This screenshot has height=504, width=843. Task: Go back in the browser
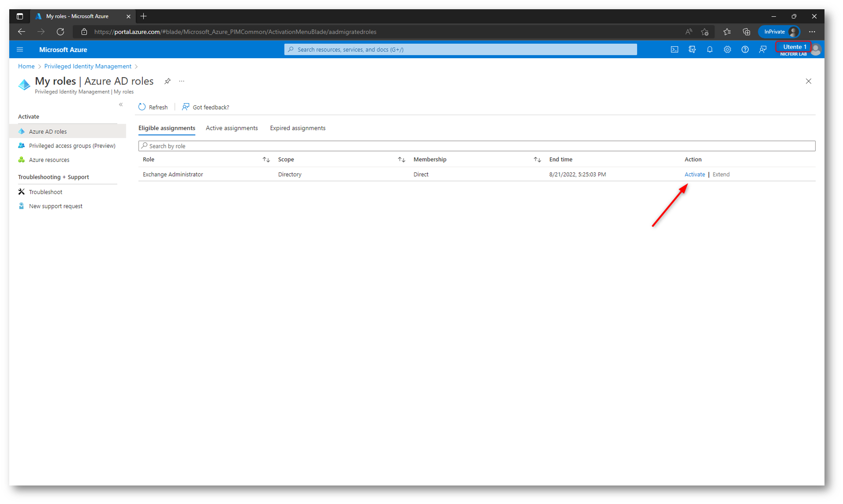[21, 32]
